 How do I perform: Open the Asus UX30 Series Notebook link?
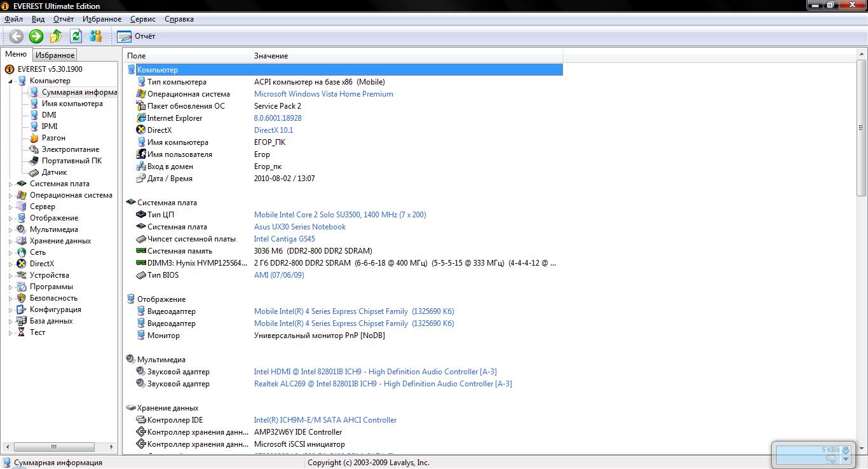300,227
